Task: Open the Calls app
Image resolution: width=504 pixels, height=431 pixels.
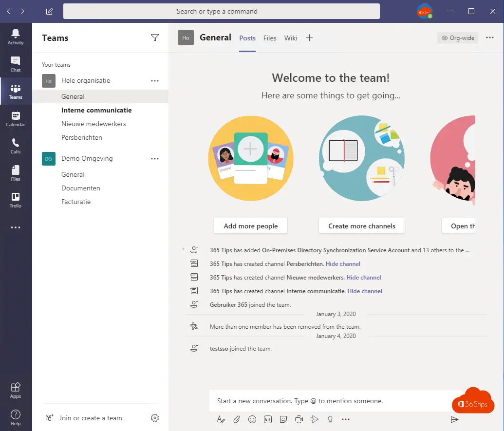Action: 16,146
